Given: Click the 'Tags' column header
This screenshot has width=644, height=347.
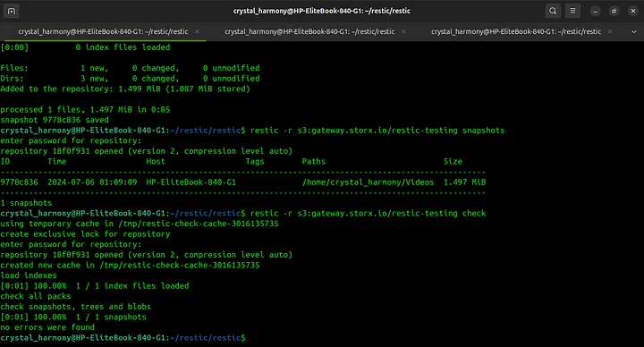Looking at the screenshot, I should tap(255, 161).
